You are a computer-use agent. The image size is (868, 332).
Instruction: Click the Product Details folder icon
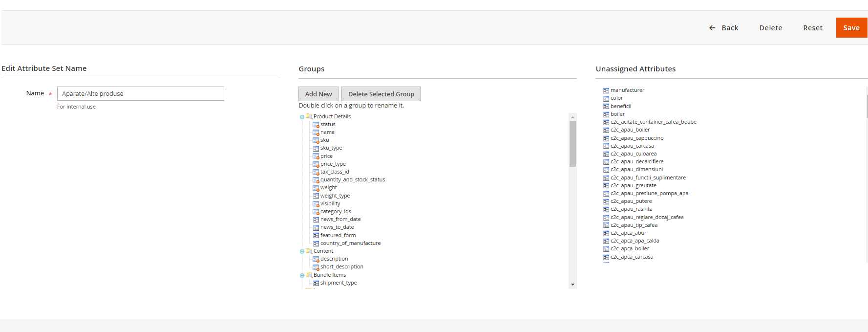(309, 116)
